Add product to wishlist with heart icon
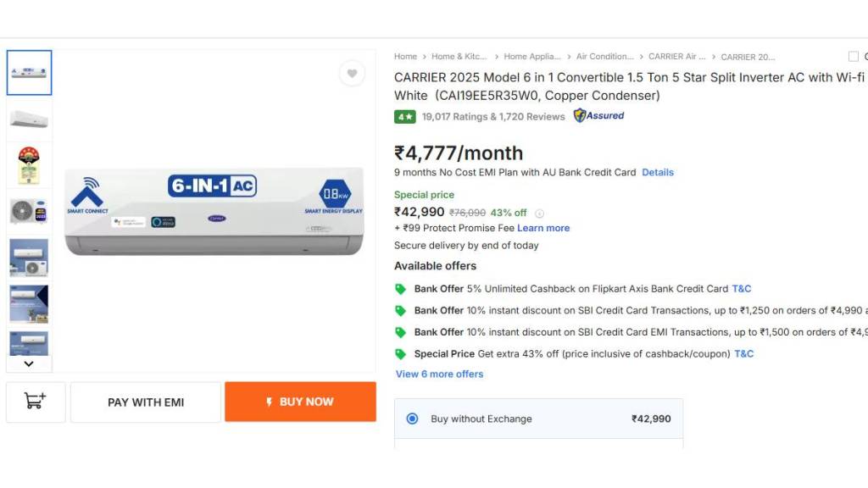 click(352, 74)
